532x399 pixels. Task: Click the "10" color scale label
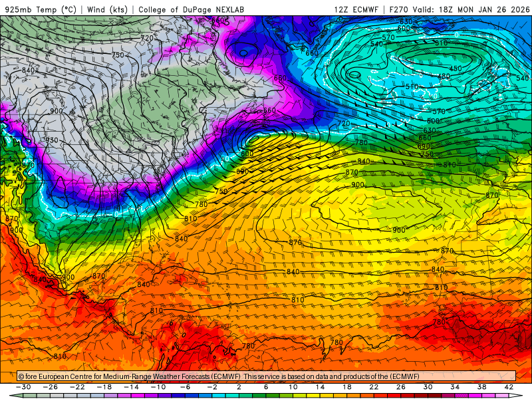(x=293, y=387)
